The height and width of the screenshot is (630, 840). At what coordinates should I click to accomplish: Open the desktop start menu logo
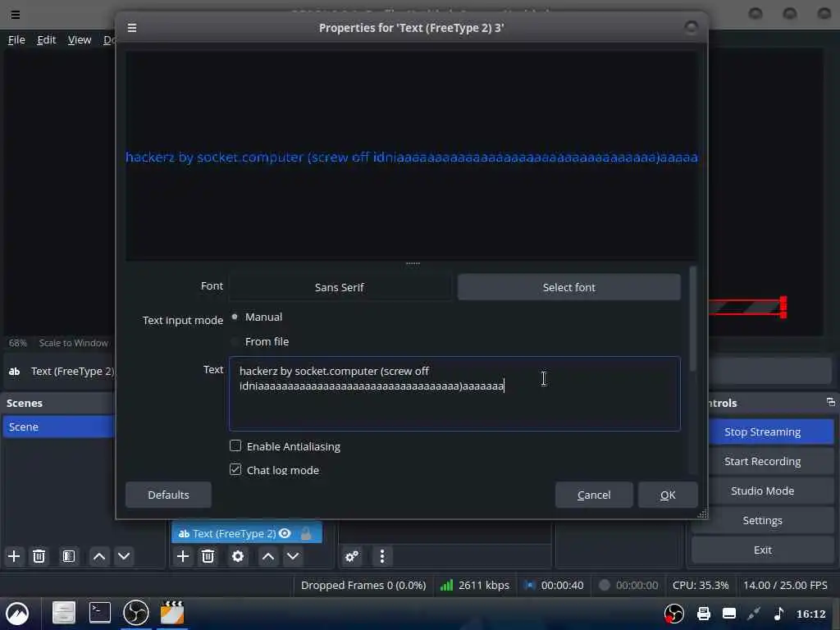click(17, 614)
